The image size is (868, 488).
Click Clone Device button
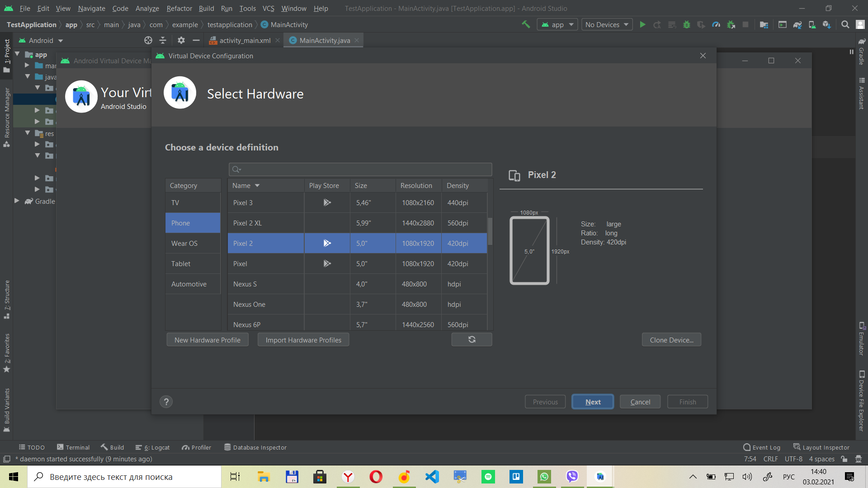point(671,340)
